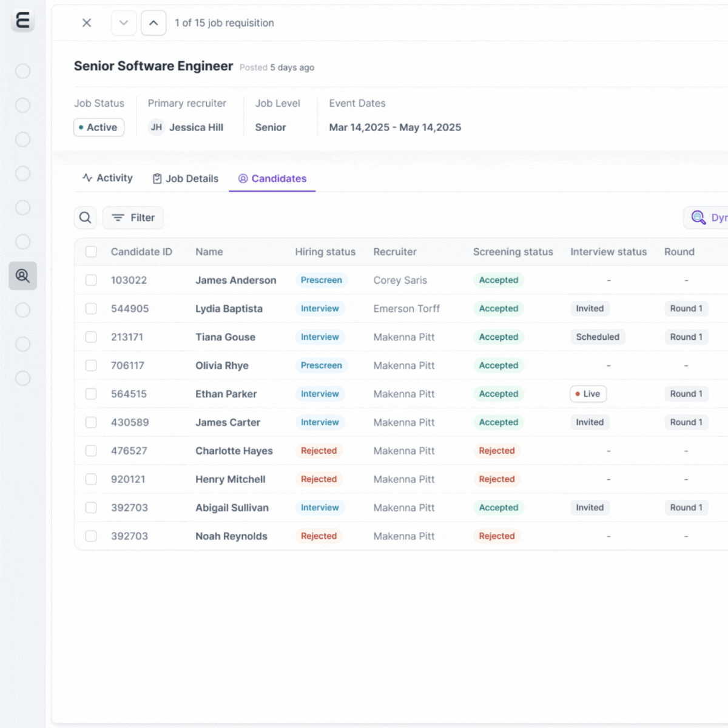Go to next job requisition with down chevron
Screen dimensions: 728x728
click(x=124, y=23)
